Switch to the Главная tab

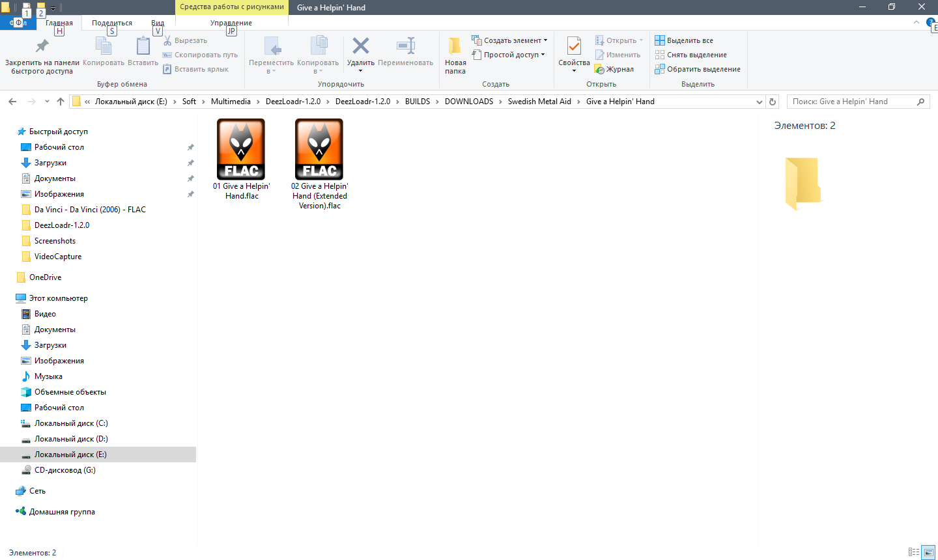[x=59, y=23]
